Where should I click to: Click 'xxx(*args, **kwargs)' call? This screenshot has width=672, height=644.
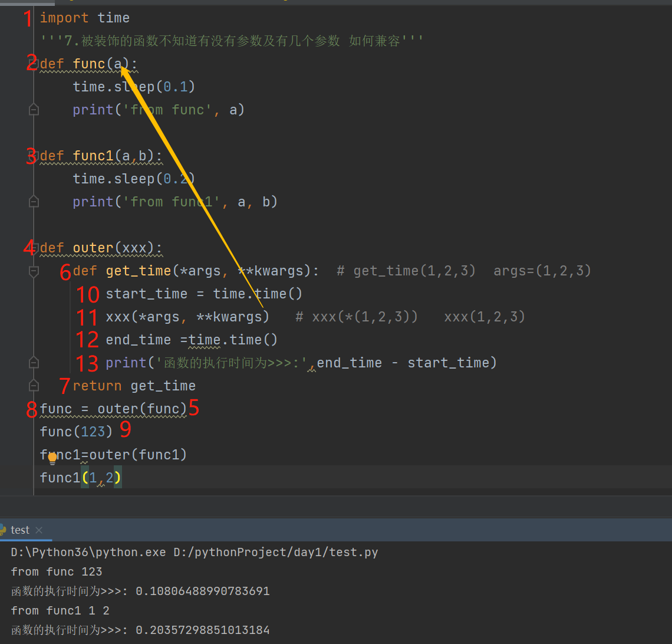(187, 317)
